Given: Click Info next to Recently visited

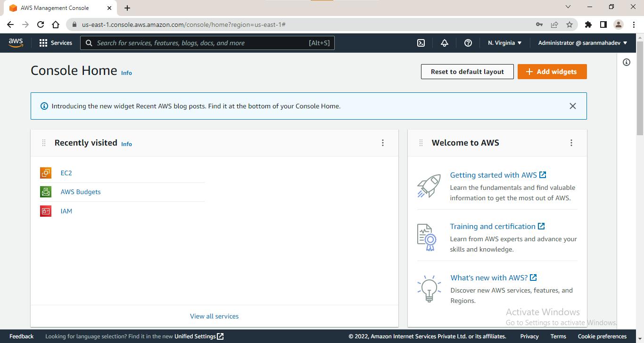Looking at the screenshot, I should point(126,144).
